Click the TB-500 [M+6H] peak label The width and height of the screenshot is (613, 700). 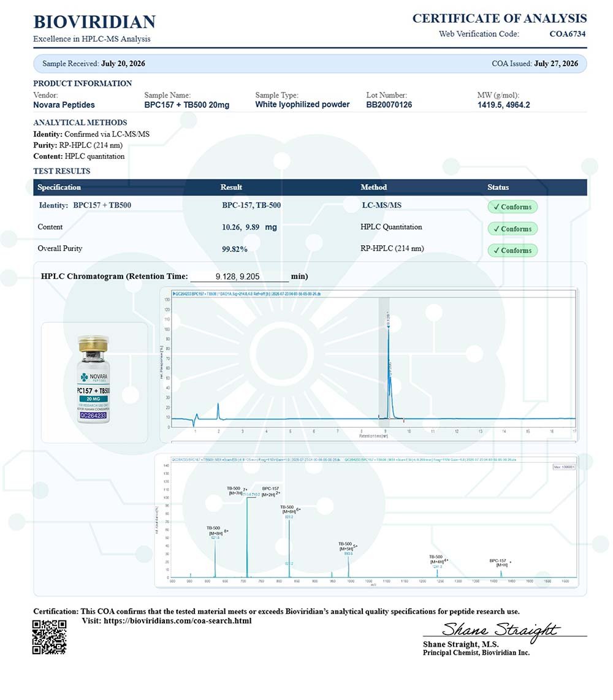pyautogui.click(x=290, y=509)
